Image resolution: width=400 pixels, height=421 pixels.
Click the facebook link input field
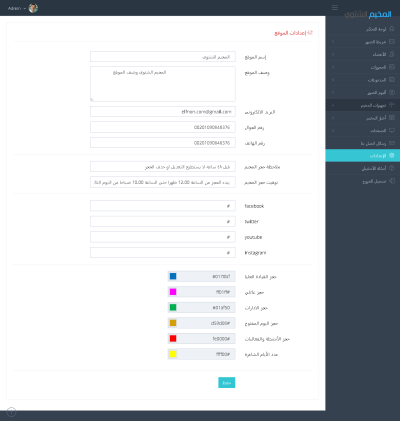tap(163, 206)
